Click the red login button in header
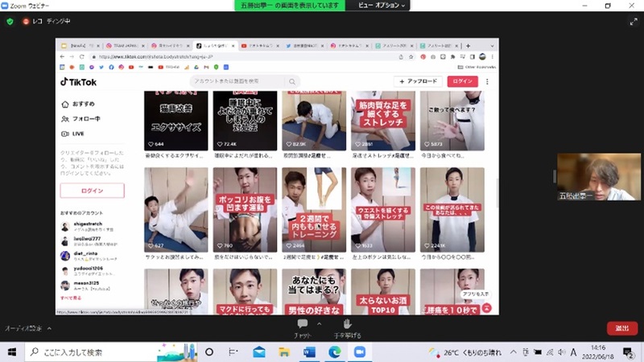This screenshot has width=644, height=362. coord(462,81)
